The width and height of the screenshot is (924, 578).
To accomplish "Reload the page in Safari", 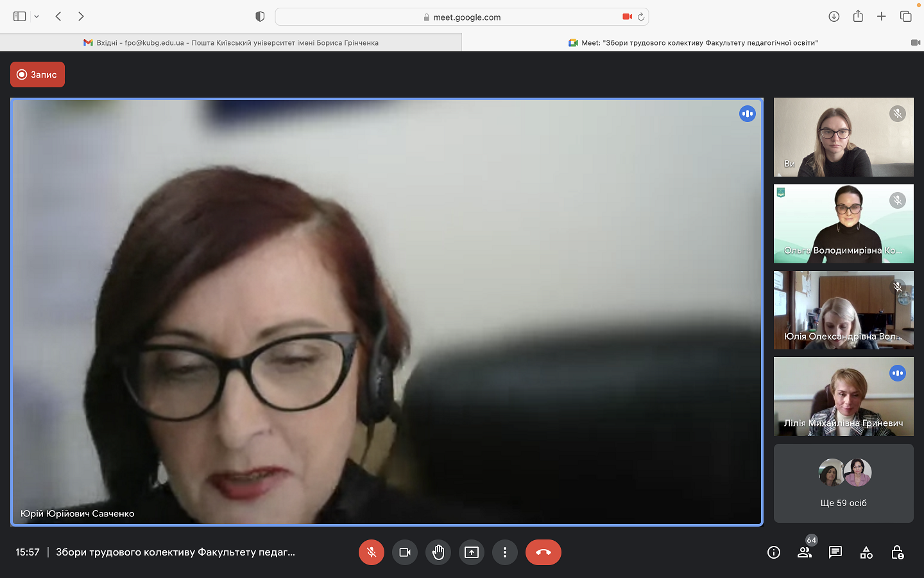I will click(640, 17).
